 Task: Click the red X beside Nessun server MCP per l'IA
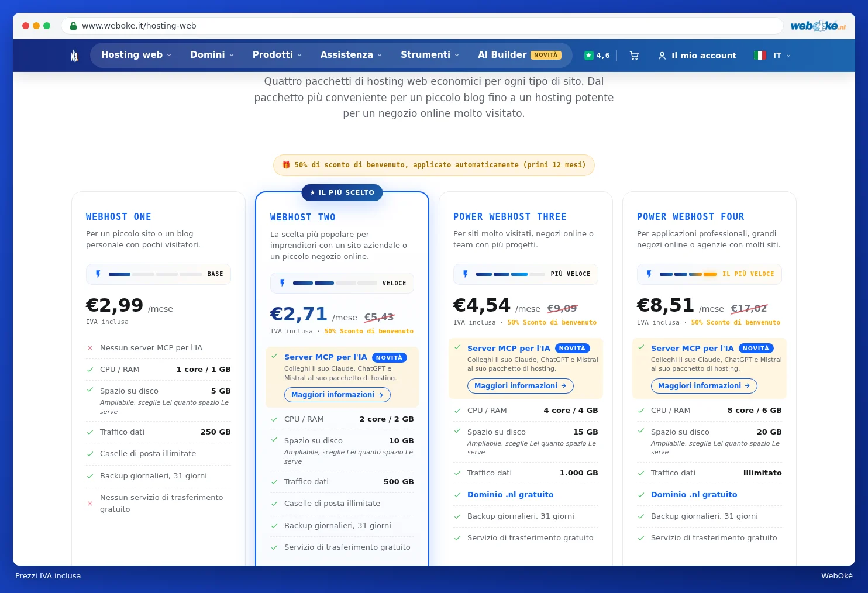click(x=90, y=348)
